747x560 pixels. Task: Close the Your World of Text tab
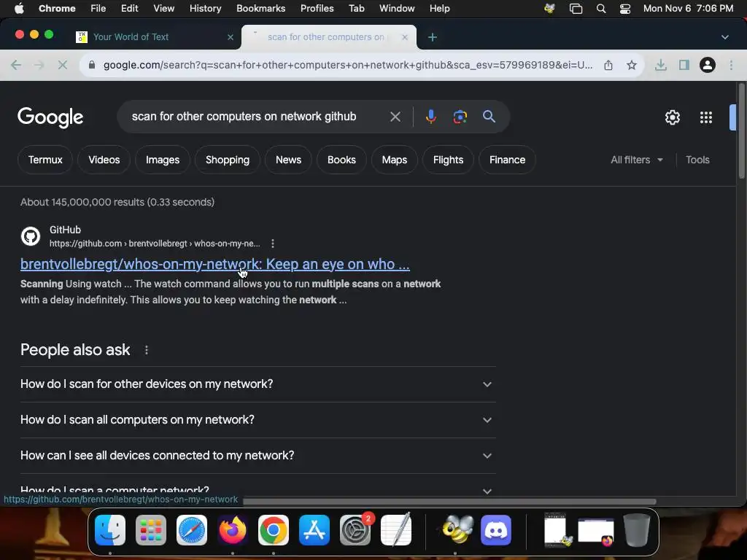[x=230, y=37]
